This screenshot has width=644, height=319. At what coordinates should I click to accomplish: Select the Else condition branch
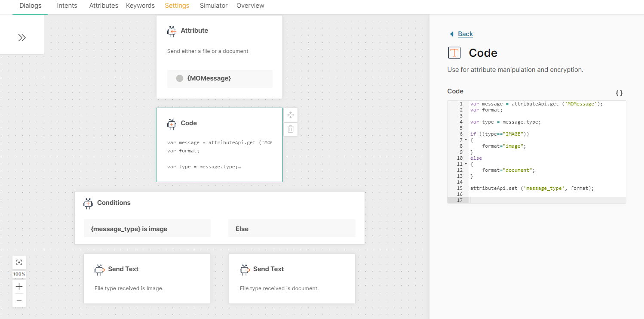291,229
